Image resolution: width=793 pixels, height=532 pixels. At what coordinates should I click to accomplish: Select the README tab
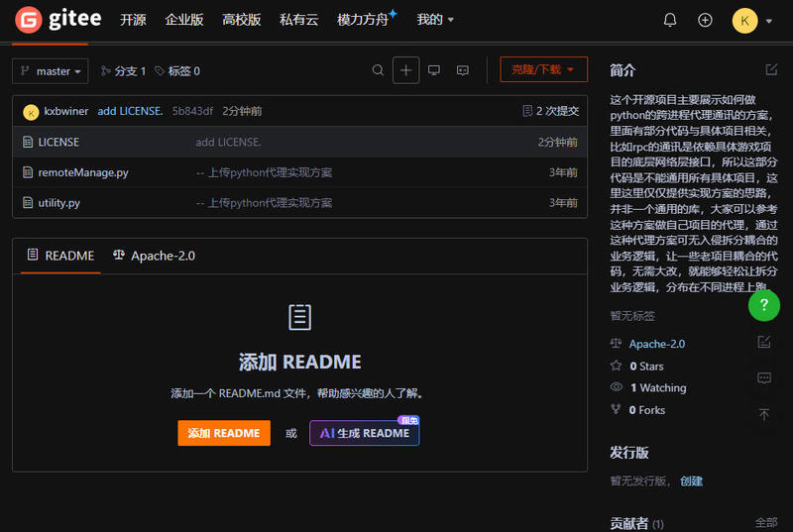(x=60, y=256)
